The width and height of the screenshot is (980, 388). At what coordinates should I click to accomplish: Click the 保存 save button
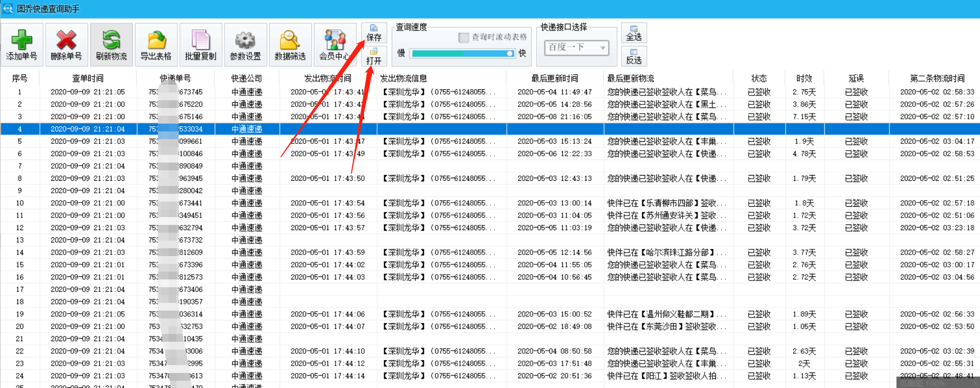click(374, 33)
